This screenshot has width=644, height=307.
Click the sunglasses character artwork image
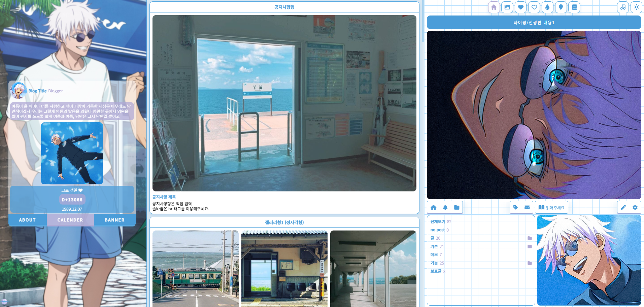589,260
